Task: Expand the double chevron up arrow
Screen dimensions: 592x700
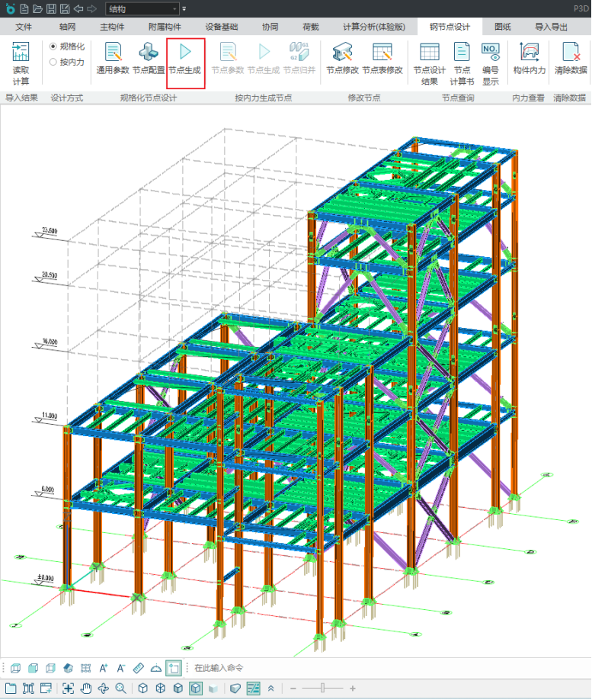Action: click(270, 689)
